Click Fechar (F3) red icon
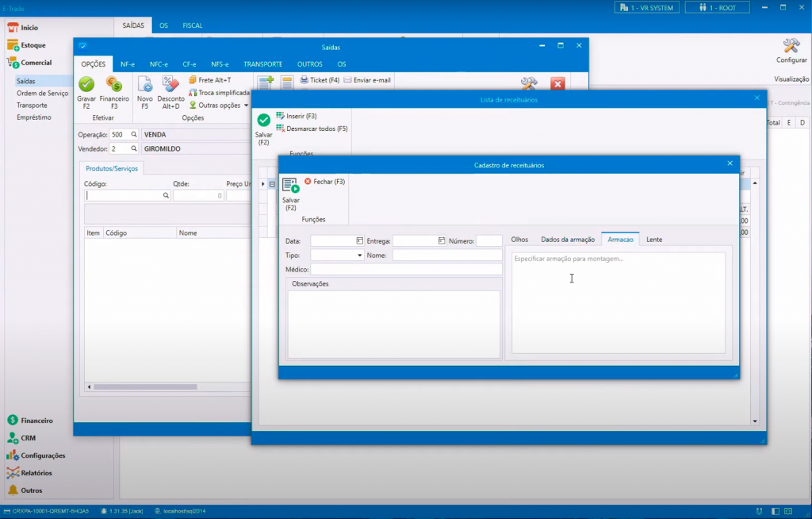Viewport: 812px width, 519px height. [x=308, y=182]
